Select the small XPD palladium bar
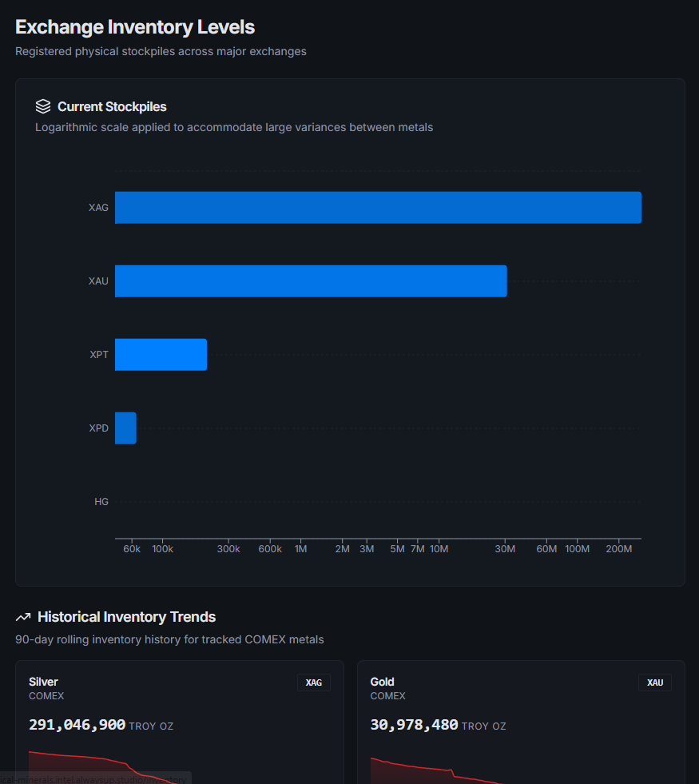 pyautogui.click(x=125, y=428)
